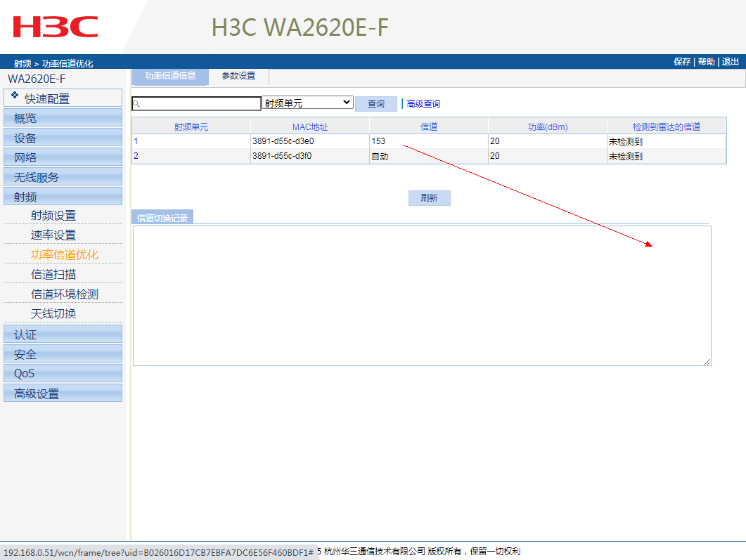Click 退出 to log out

tap(730, 62)
